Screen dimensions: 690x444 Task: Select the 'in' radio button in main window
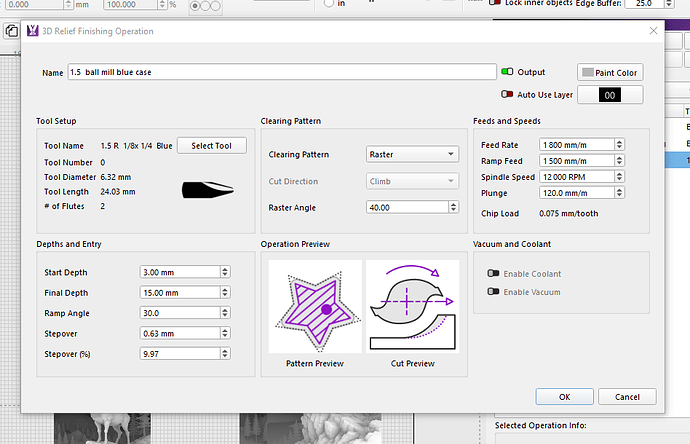click(x=329, y=3)
